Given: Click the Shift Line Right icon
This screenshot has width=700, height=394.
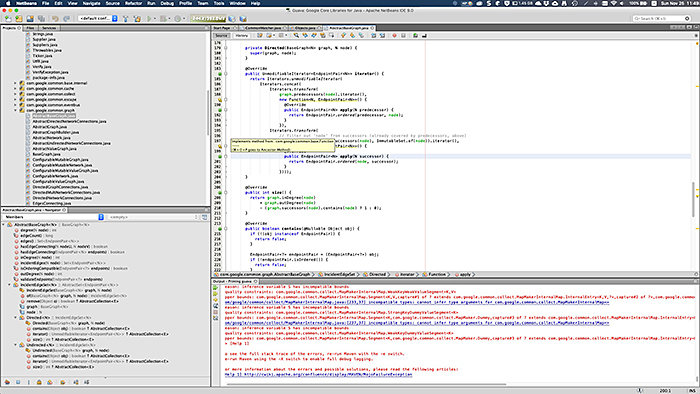Looking at the screenshot, I should coord(382,35).
